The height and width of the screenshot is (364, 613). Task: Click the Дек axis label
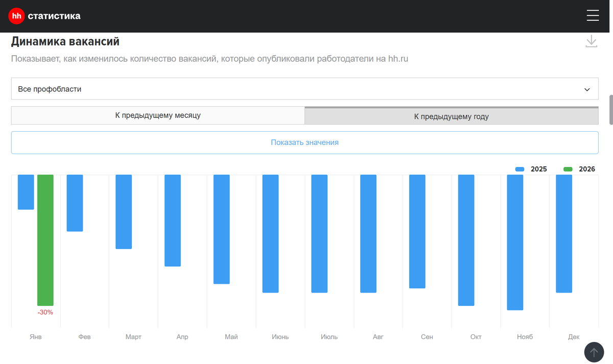coord(574,337)
